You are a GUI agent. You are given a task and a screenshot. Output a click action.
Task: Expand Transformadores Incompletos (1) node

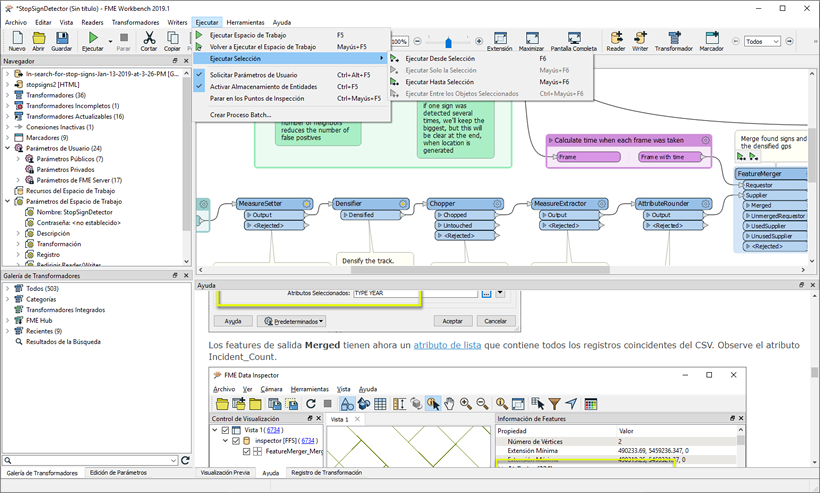[7, 106]
